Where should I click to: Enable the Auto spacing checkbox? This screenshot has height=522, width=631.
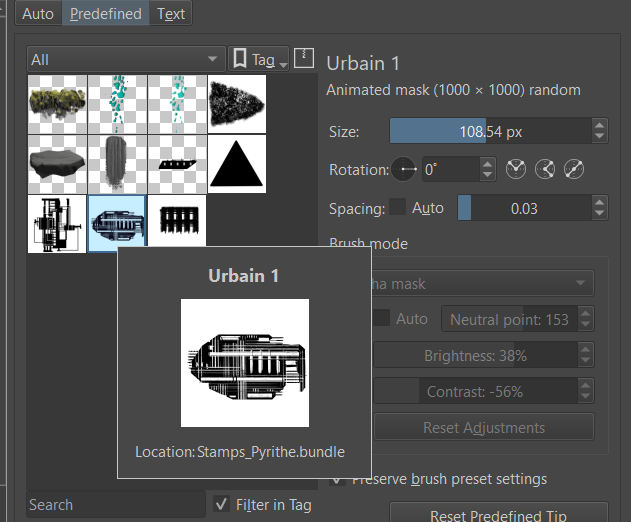[x=398, y=208]
